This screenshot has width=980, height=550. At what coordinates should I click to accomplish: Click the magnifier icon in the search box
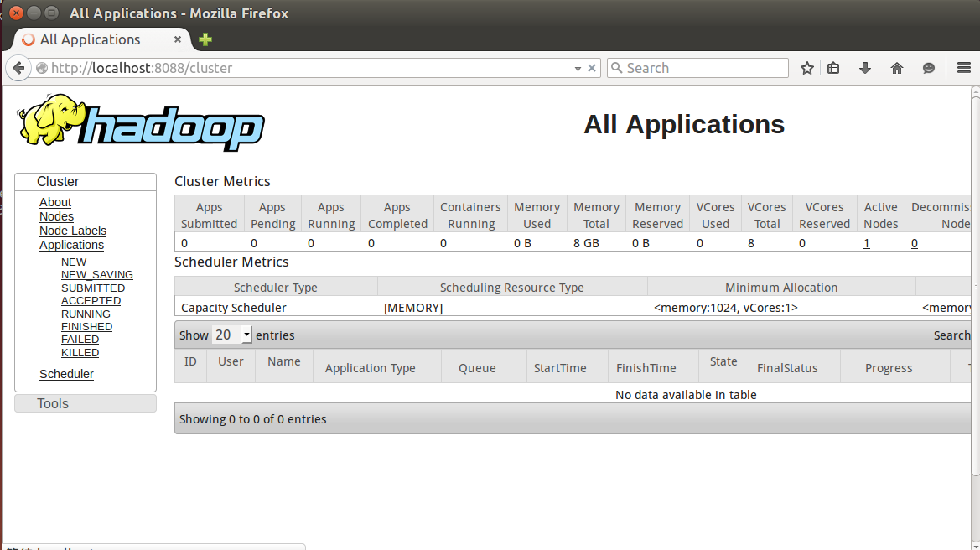click(617, 68)
